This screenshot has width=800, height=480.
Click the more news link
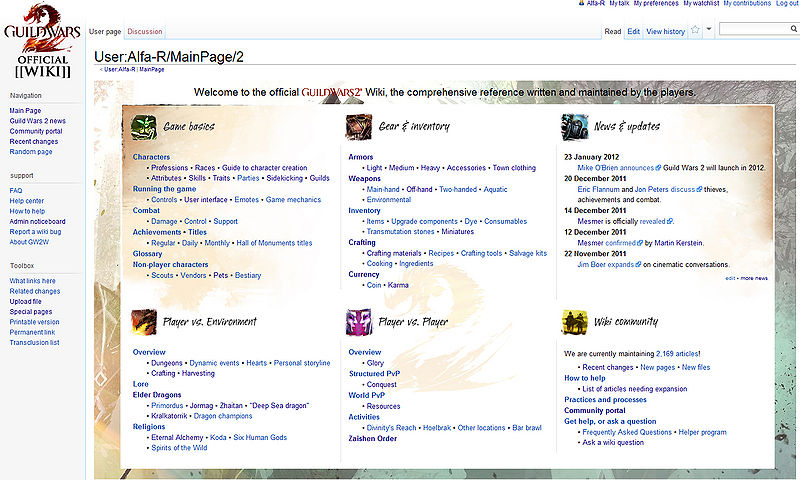click(754, 278)
